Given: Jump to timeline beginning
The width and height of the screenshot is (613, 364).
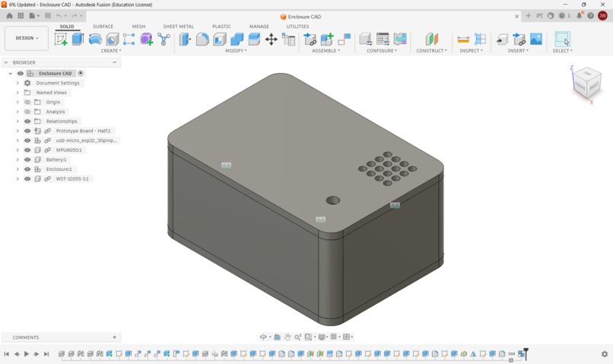Looking at the screenshot, I should 6,354.
